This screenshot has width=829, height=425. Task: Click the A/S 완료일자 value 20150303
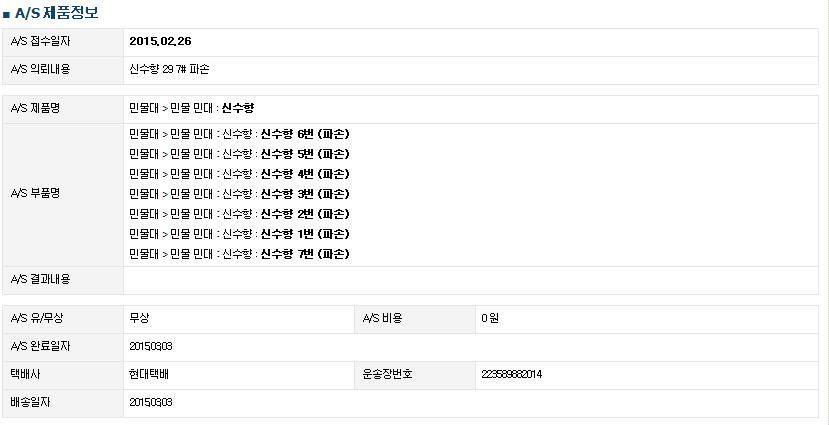(x=151, y=347)
